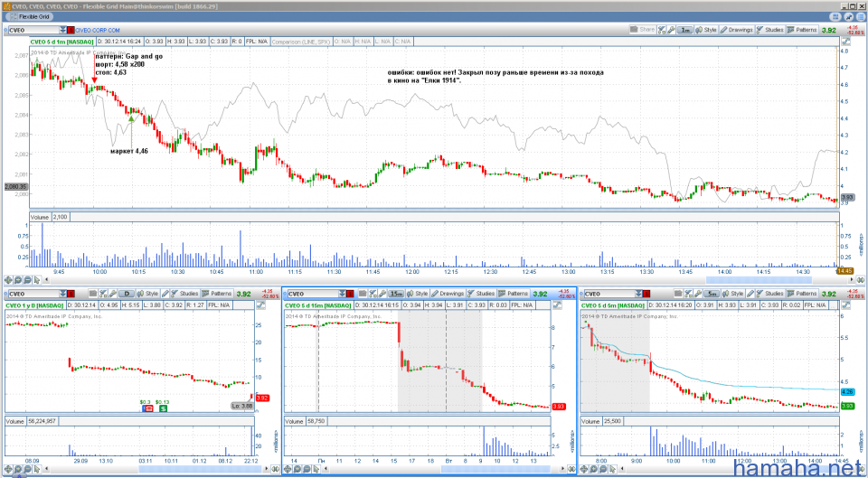Click the 'CVEO 5 d 15m [NASDAQ]' chart label
The image size is (868, 478).
coord(318,305)
